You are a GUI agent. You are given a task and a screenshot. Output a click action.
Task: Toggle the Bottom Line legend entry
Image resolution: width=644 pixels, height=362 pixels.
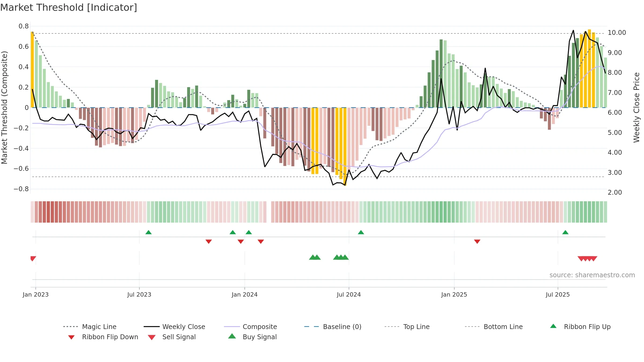point(494,327)
